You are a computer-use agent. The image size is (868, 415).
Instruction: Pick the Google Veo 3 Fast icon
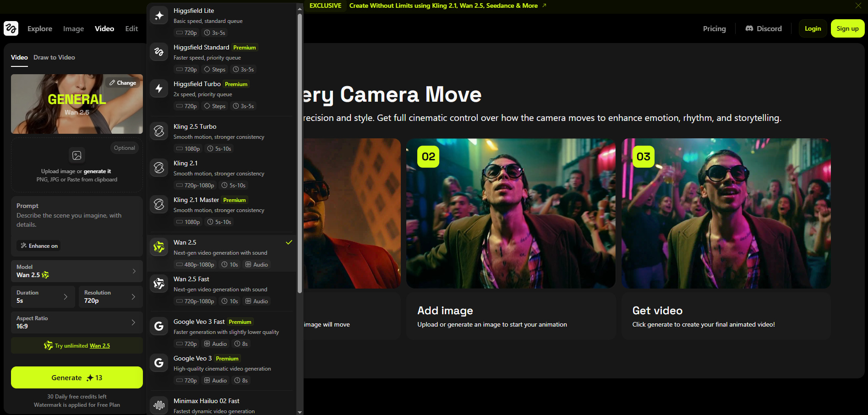pos(159,326)
